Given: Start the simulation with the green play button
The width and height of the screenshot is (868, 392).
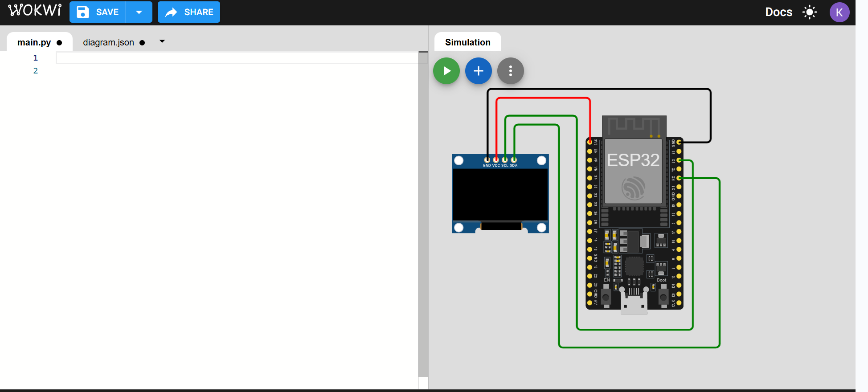Looking at the screenshot, I should coord(446,71).
